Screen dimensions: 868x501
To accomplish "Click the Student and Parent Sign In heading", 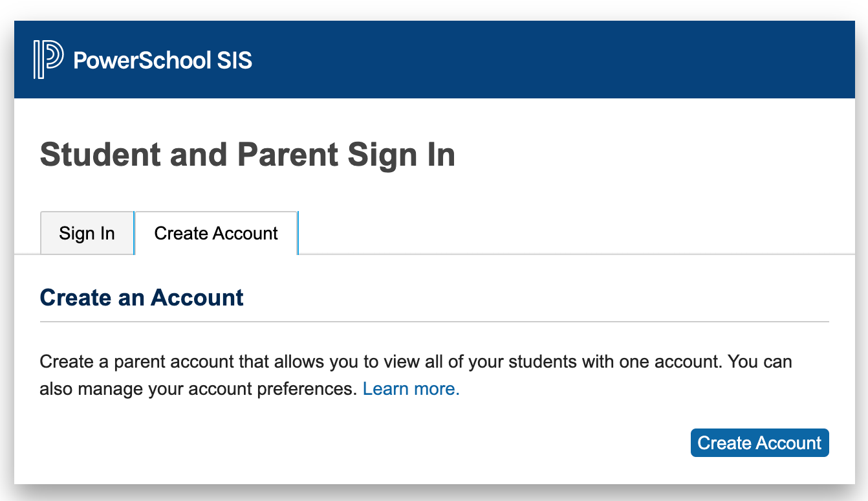I will (247, 155).
